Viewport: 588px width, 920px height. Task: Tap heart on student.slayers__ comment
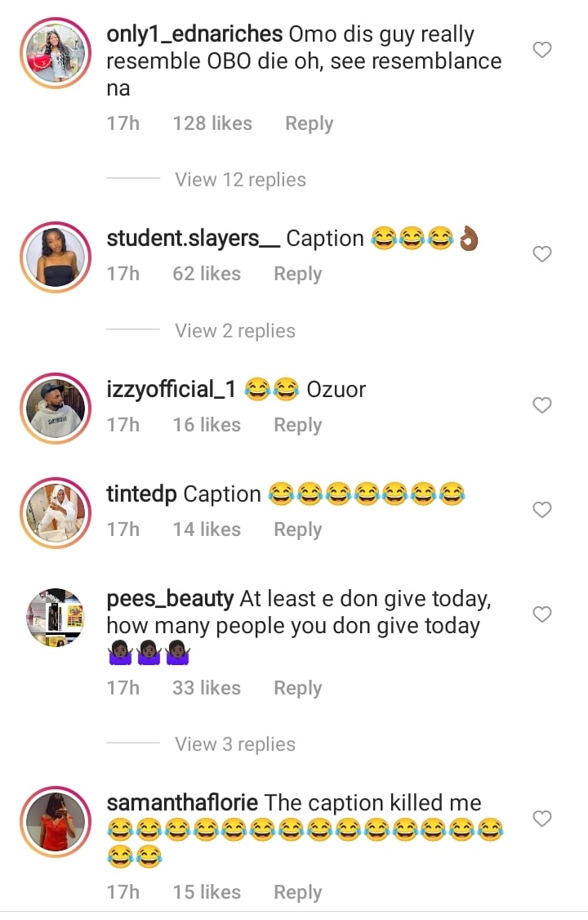coord(542,255)
